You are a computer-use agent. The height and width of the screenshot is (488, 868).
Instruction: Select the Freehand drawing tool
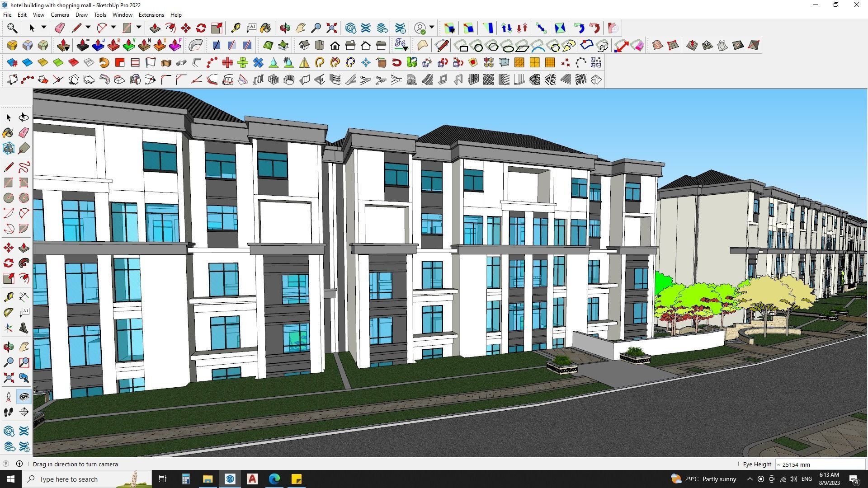24,167
